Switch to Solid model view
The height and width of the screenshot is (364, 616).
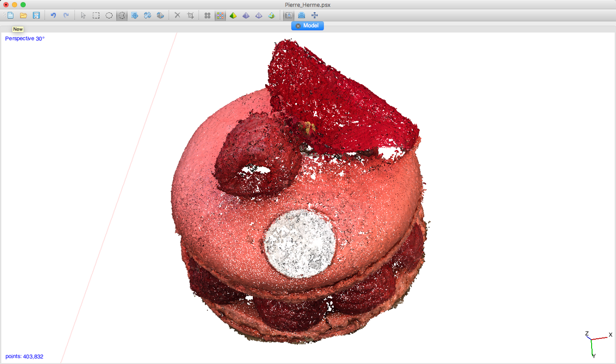click(x=246, y=16)
